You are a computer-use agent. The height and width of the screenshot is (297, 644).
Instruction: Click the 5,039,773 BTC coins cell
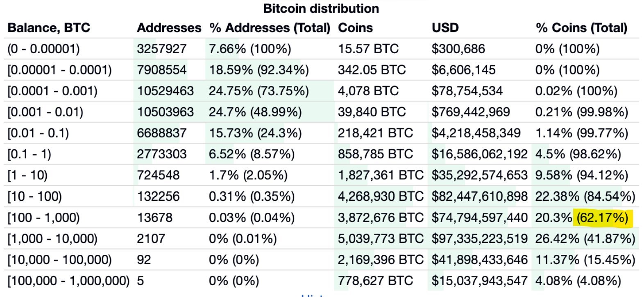381,239
